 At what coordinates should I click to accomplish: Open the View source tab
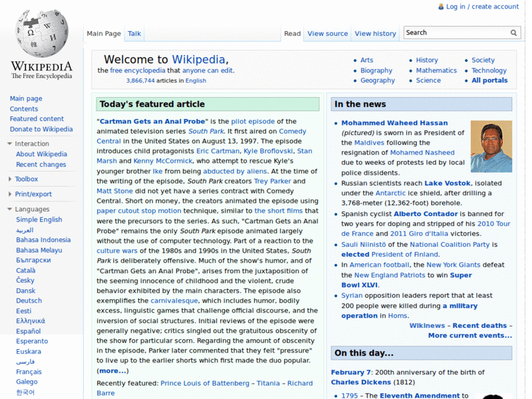tap(328, 34)
